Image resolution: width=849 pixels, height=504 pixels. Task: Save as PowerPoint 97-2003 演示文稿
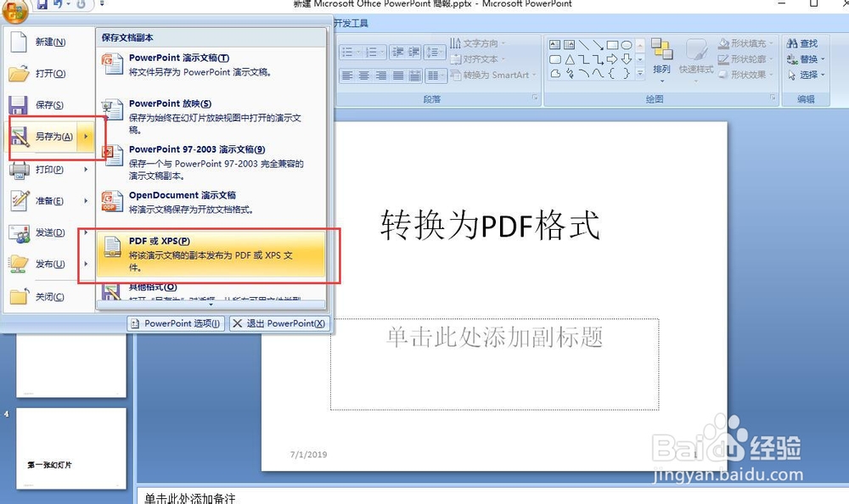coord(211,162)
